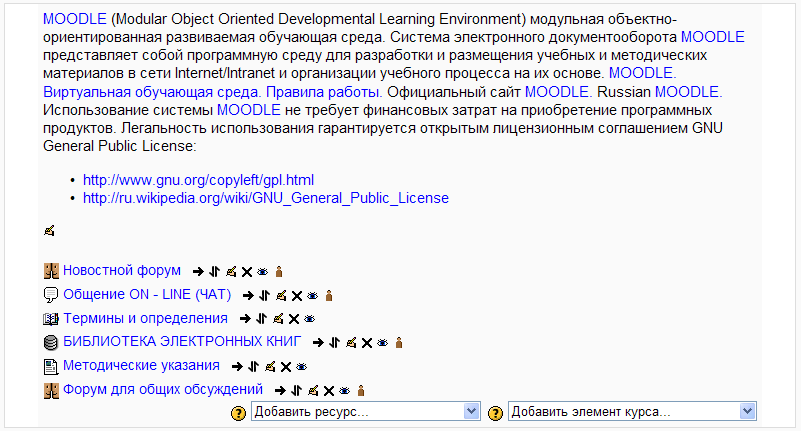Click MOODLE link before '(Modular Object Oriented'
Viewport: 801px width, 431px height.
[75, 19]
